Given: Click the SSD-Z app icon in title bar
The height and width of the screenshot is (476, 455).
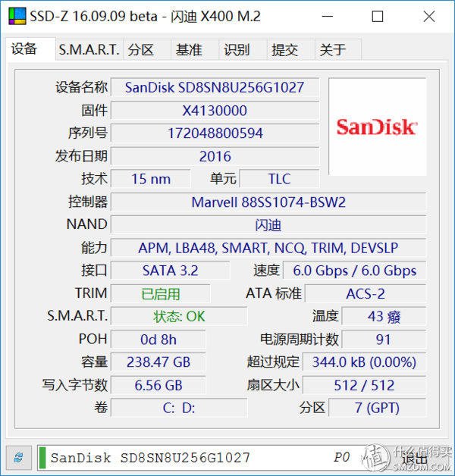Looking at the screenshot, I should (17, 16).
